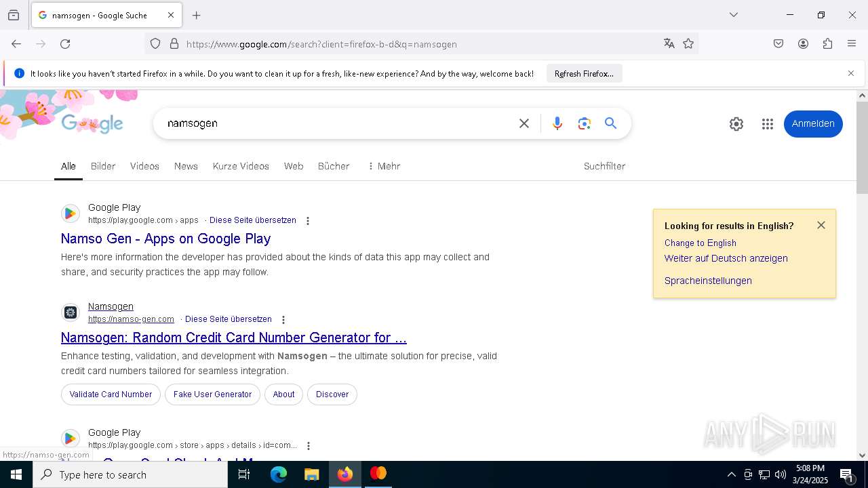Image resolution: width=868 pixels, height=488 pixels.
Task: Launch Microsoft Edge from the taskbar
Action: [279, 474]
